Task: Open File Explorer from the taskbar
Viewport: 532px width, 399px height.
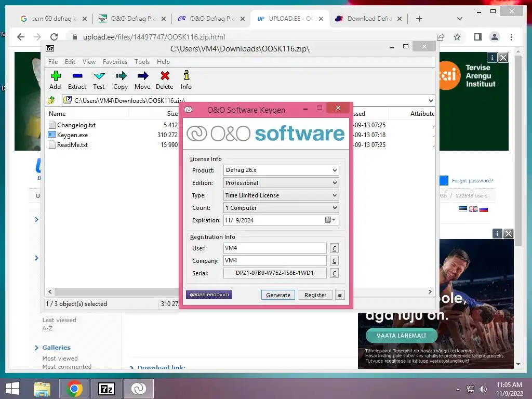Action: (x=42, y=389)
